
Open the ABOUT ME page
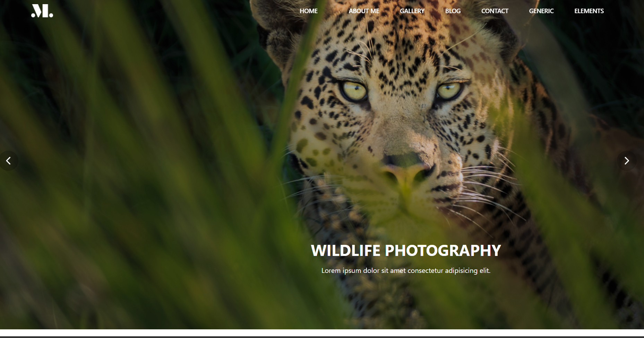[x=363, y=11]
